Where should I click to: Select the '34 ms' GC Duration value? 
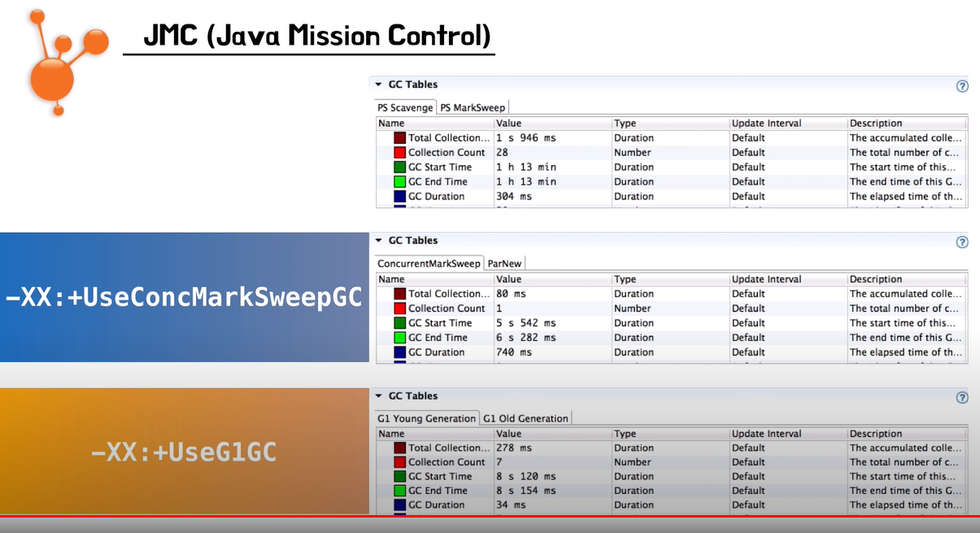pos(511,505)
